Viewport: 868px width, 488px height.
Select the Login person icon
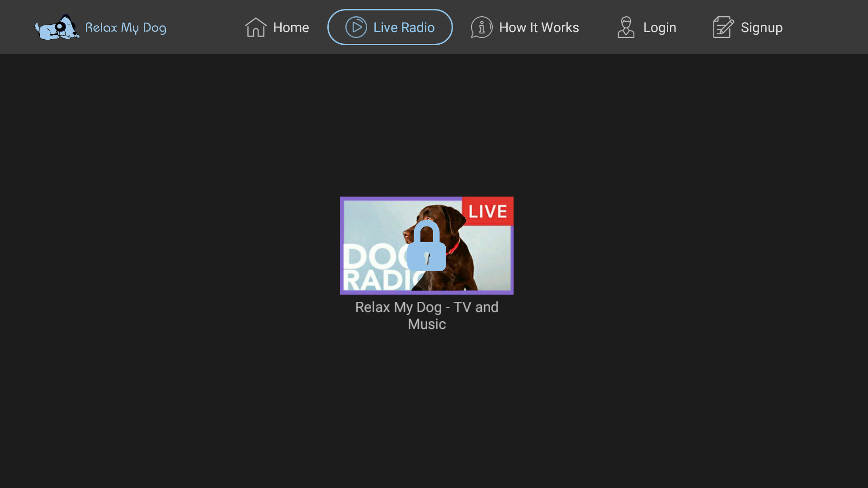pyautogui.click(x=625, y=27)
